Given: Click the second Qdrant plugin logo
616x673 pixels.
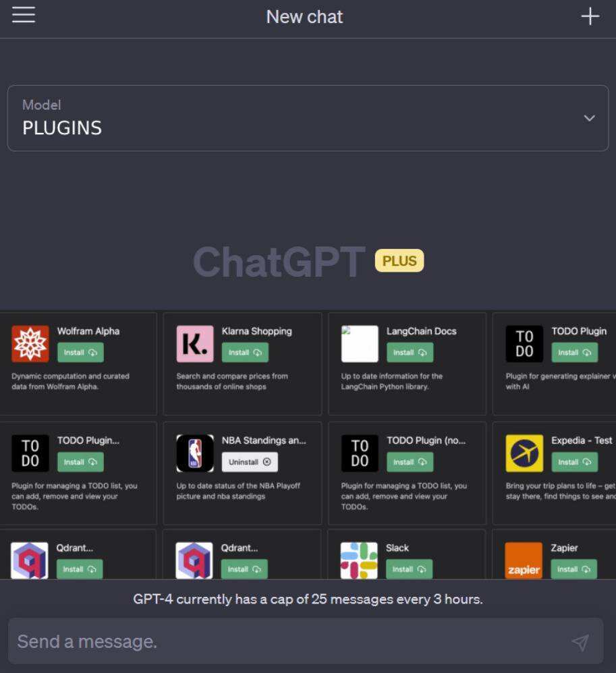Looking at the screenshot, I should pyautogui.click(x=194, y=560).
